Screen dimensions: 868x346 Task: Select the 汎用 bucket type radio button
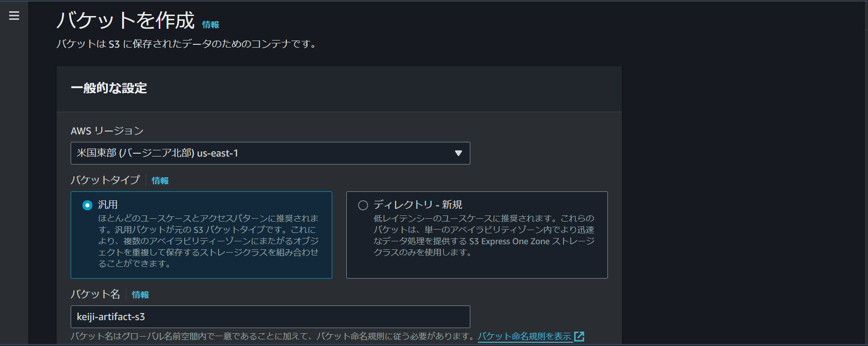coord(87,205)
